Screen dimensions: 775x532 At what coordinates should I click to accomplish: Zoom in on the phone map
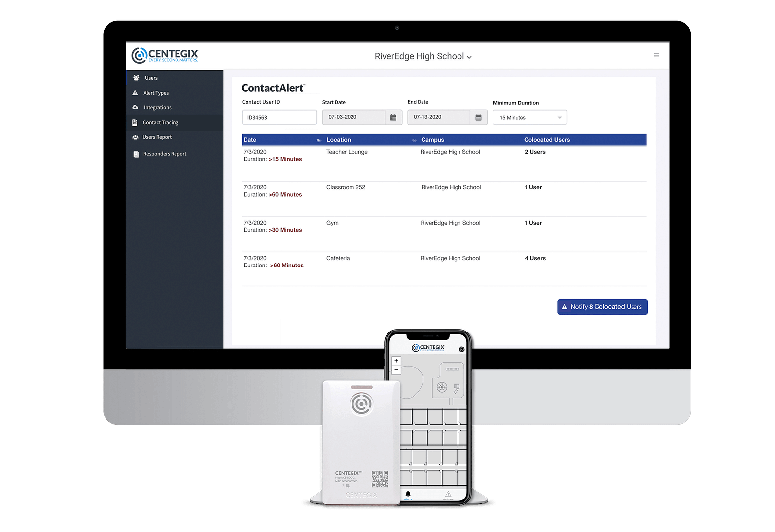396,361
